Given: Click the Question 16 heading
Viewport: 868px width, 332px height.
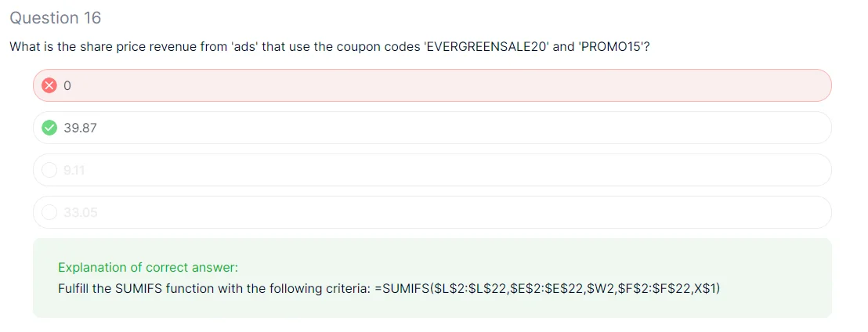Looking at the screenshot, I should (56, 17).
